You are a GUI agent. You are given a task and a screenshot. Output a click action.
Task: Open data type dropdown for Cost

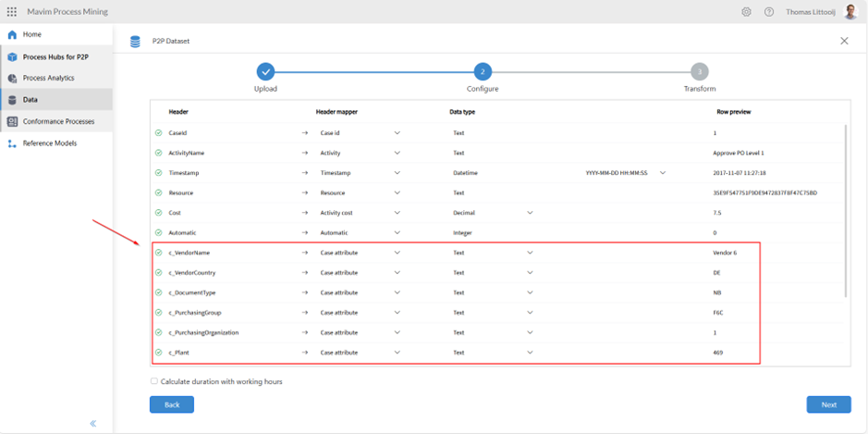tap(530, 213)
